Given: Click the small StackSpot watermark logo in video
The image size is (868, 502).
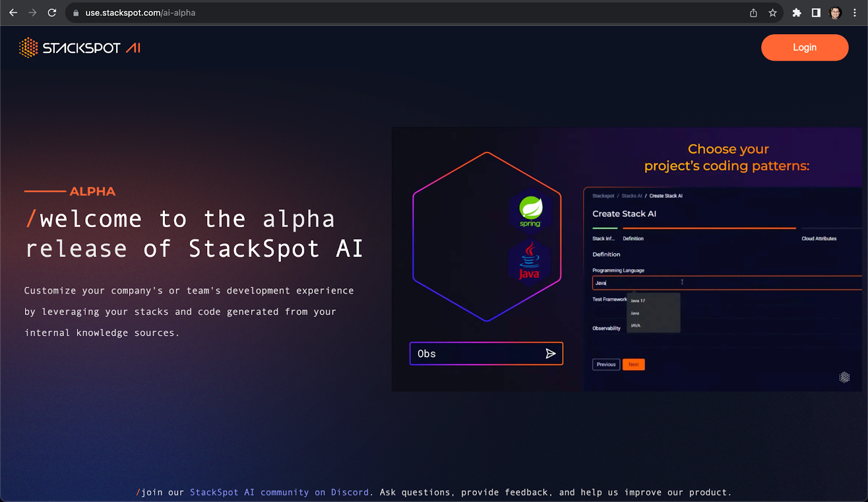Looking at the screenshot, I should 845,377.
